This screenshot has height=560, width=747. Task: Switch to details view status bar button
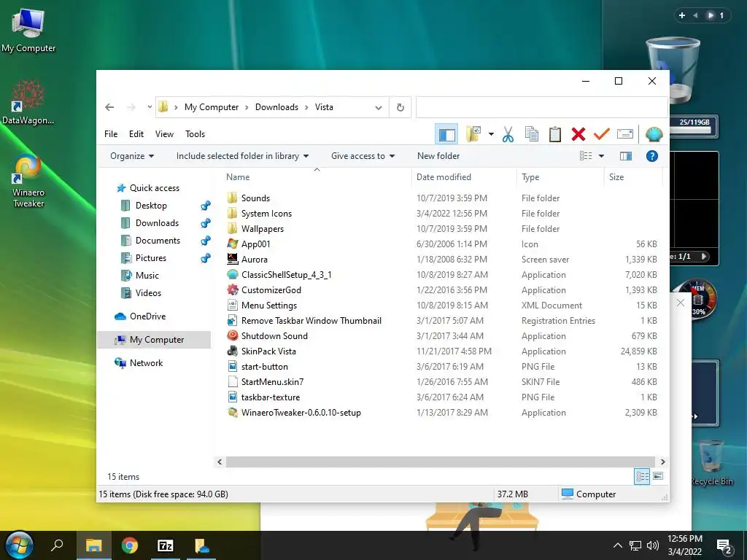point(642,476)
